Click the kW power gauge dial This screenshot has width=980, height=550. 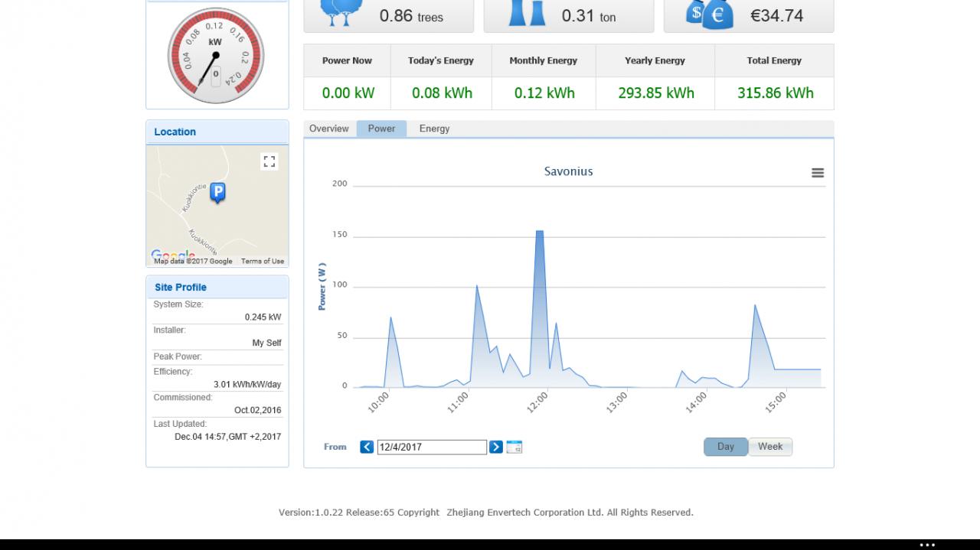pos(215,56)
